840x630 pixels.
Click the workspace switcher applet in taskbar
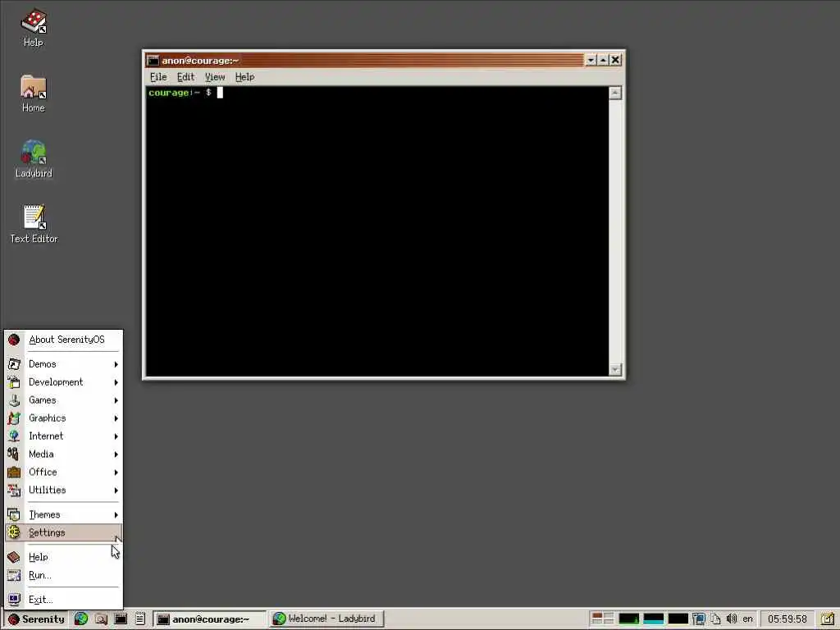click(603, 619)
